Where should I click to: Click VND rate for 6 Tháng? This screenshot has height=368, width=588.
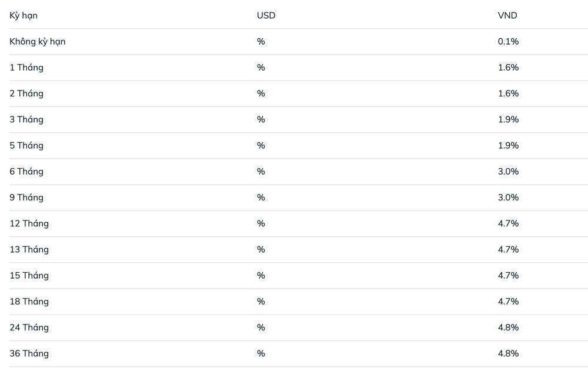coord(508,172)
